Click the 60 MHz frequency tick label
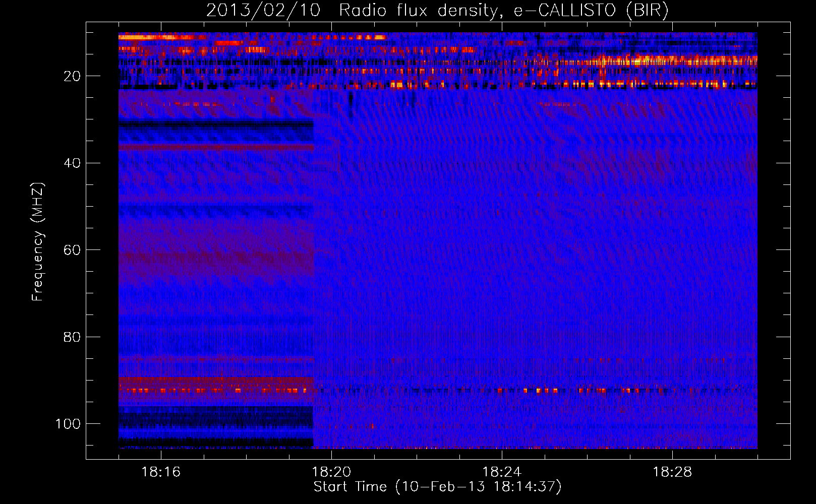816x504 pixels. [x=72, y=250]
